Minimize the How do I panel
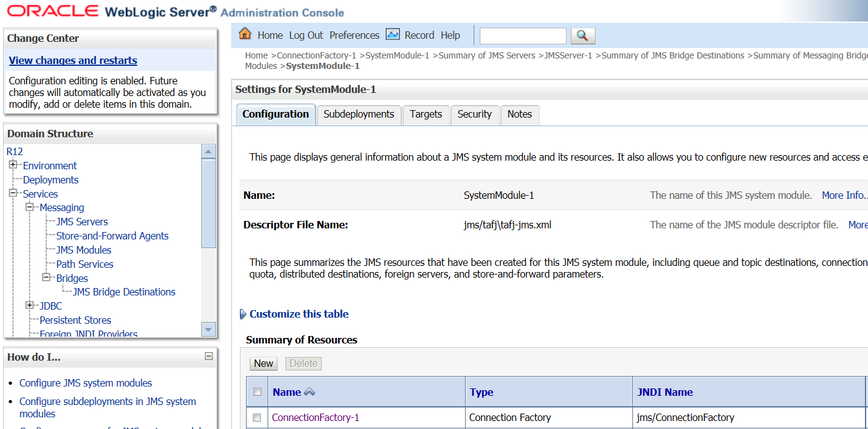Viewport: 868px width, 429px height. click(x=209, y=356)
